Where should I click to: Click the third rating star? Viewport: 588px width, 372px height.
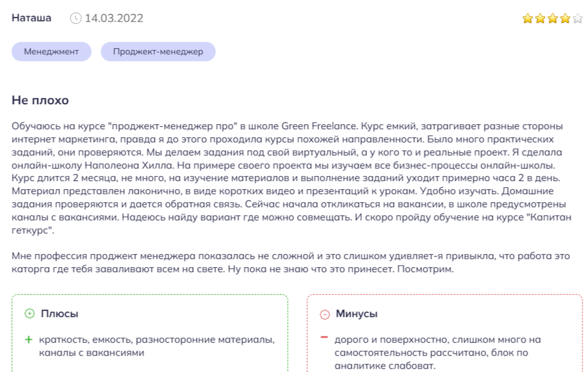pos(553,18)
